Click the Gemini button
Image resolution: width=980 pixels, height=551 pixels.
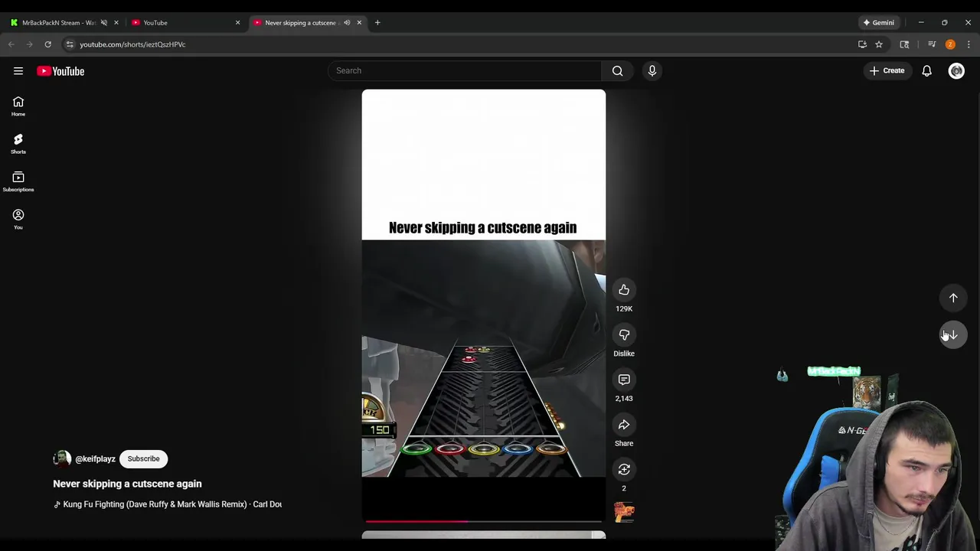point(878,23)
